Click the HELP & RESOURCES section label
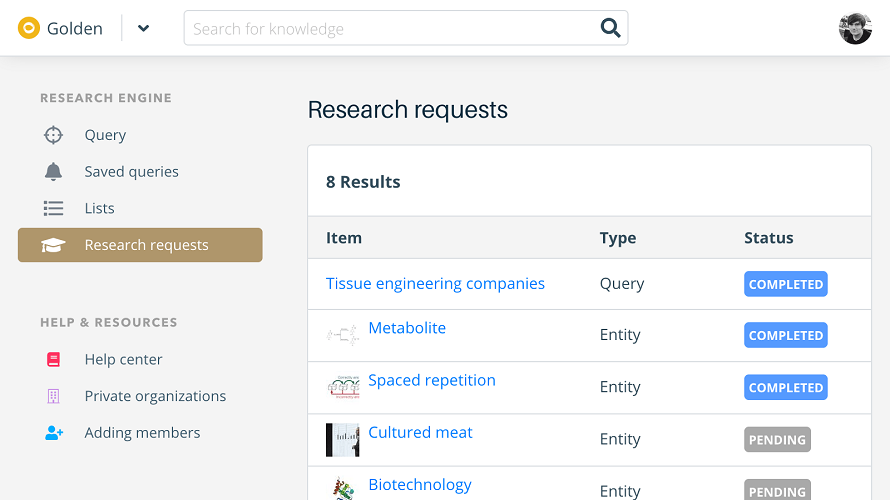 click(x=109, y=322)
